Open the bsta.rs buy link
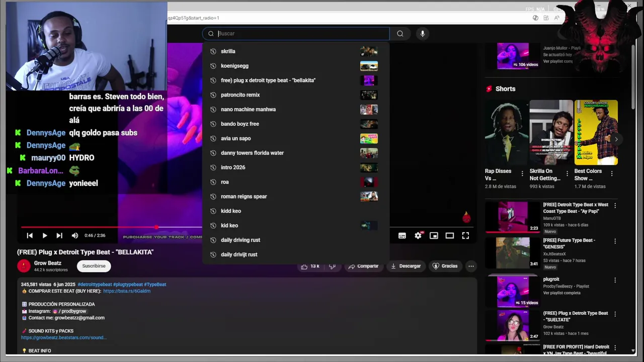Viewport: 644px width, 362px height. (x=127, y=291)
